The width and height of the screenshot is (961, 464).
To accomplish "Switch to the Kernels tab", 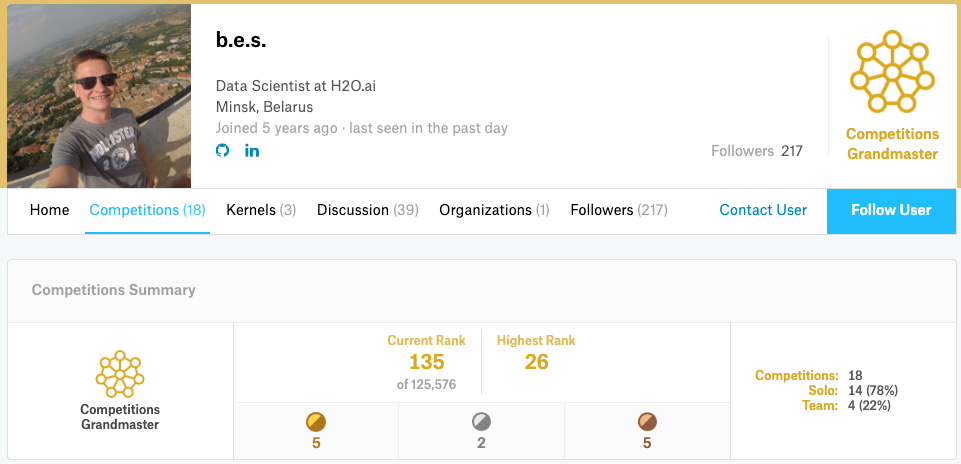I will click(x=261, y=210).
